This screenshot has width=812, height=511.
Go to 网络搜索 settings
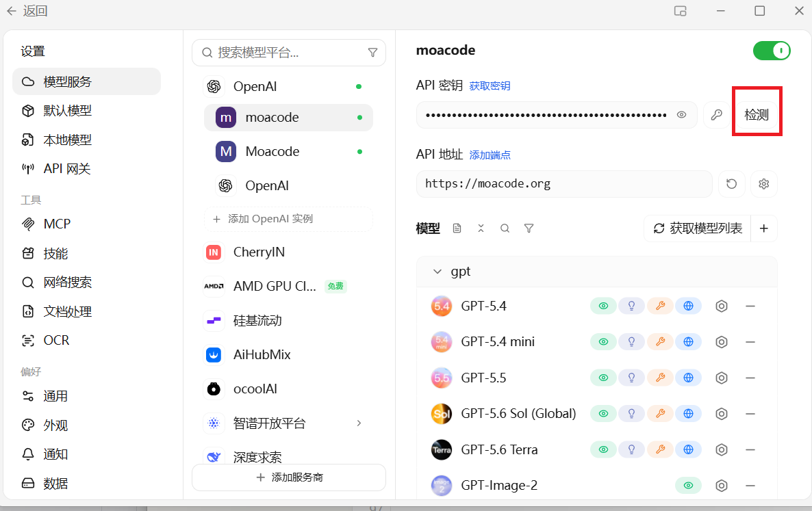tap(86, 283)
